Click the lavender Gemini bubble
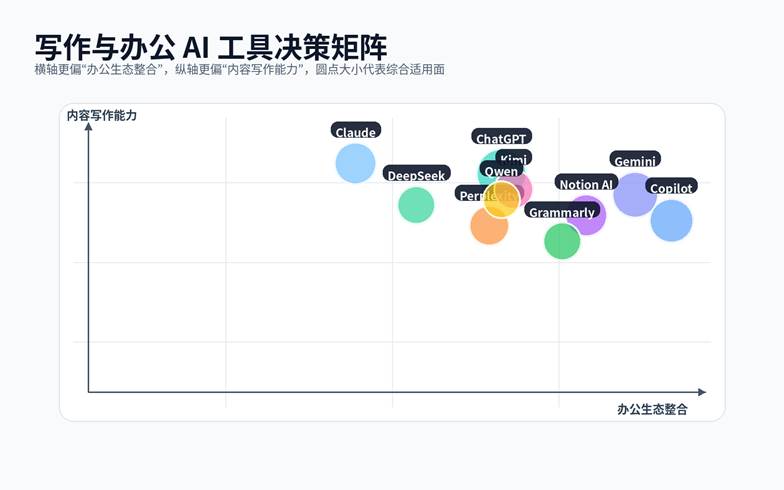Viewport: 784px width, 490px height. coord(635,194)
